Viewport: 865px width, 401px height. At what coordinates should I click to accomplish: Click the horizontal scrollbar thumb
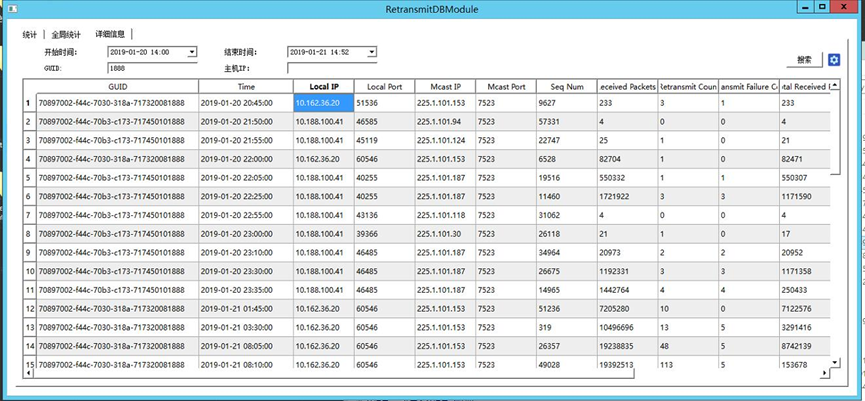point(333,373)
